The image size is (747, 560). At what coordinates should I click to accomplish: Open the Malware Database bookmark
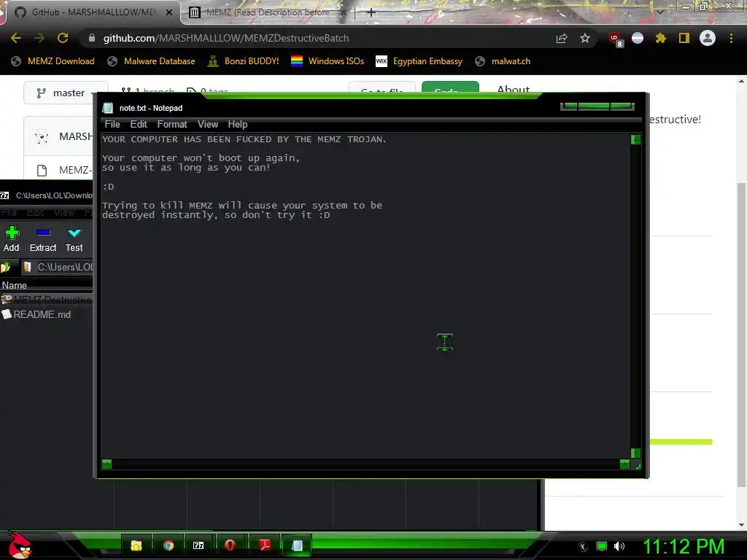[151, 61]
